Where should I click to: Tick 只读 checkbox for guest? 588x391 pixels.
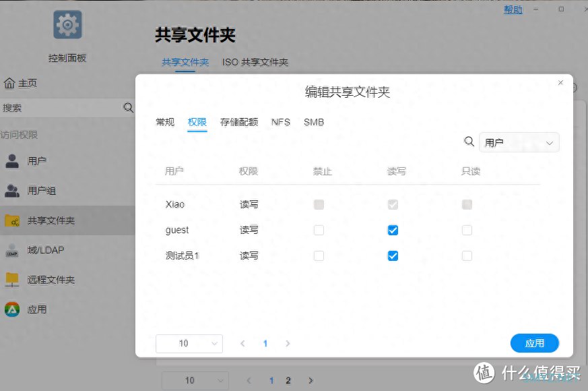point(467,230)
